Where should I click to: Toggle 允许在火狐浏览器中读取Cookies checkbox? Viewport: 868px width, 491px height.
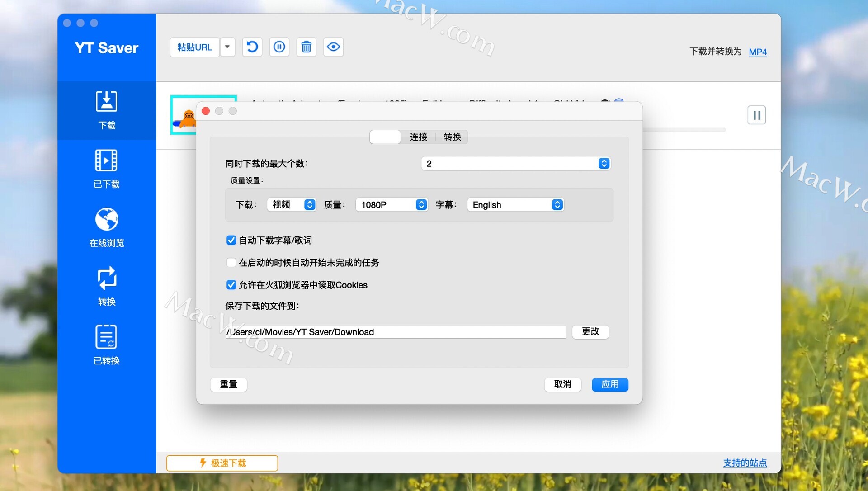click(231, 285)
